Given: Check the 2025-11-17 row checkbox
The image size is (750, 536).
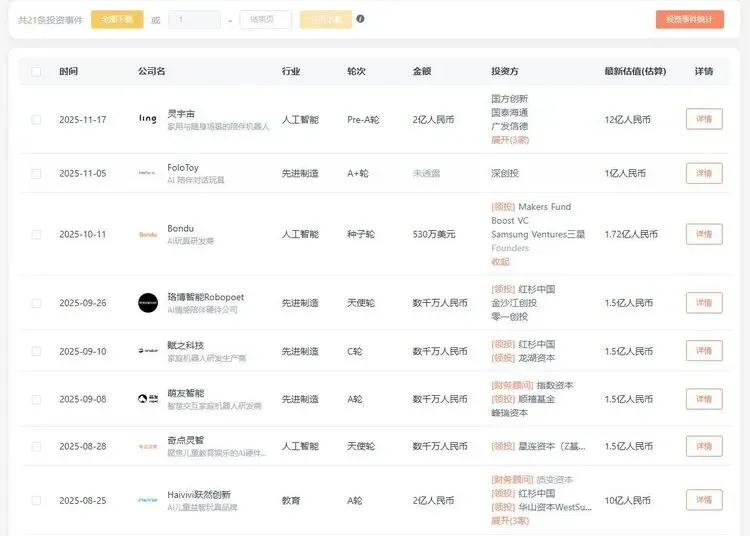Looking at the screenshot, I should 36,120.
